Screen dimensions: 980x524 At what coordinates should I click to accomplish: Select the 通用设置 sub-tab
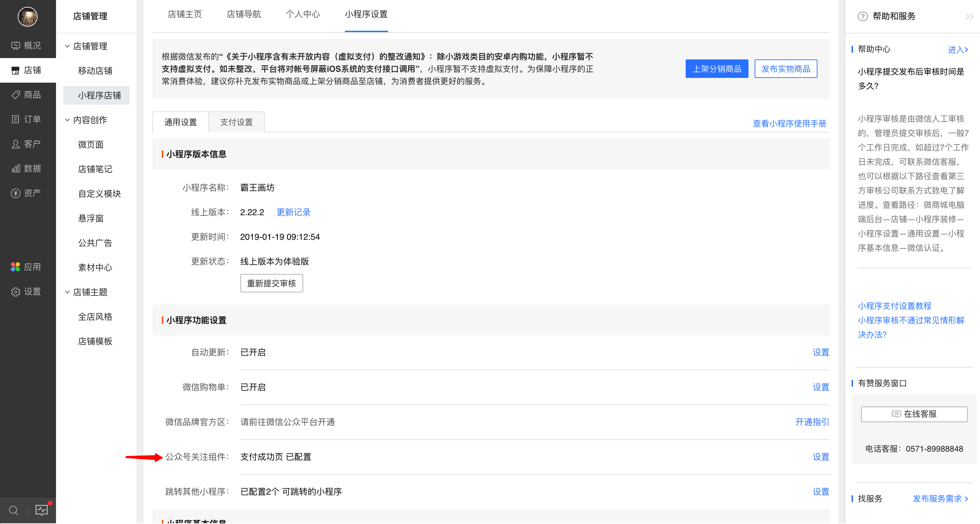(180, 122)
